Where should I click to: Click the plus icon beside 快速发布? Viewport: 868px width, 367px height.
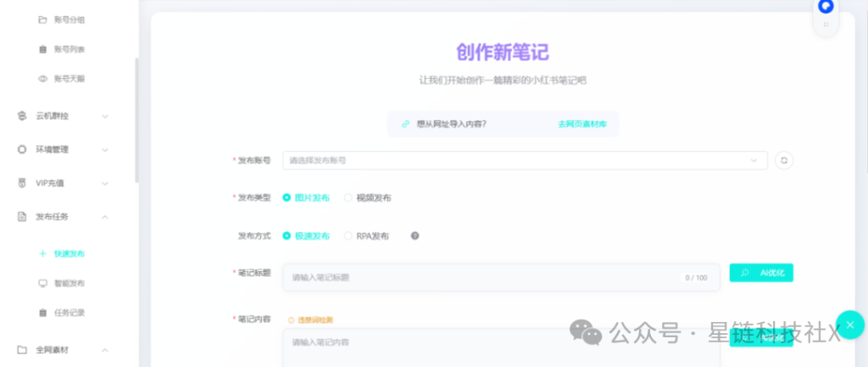click(x=42, y=253)
